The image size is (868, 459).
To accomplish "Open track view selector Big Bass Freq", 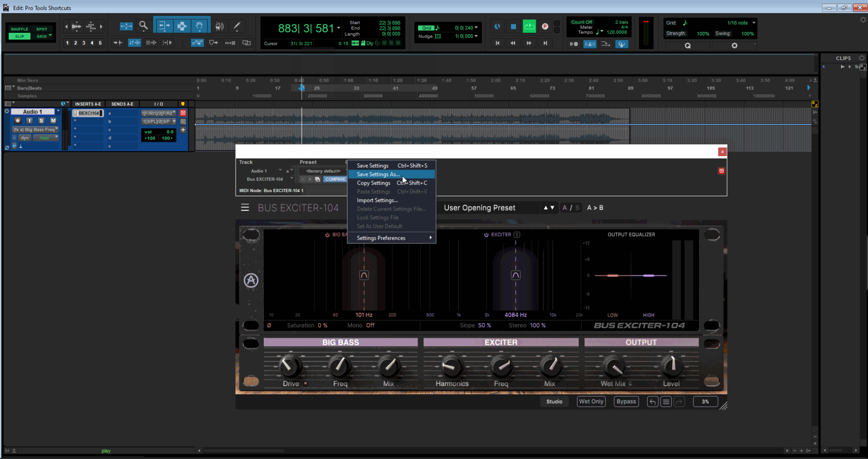I will [x=35, y=130].
